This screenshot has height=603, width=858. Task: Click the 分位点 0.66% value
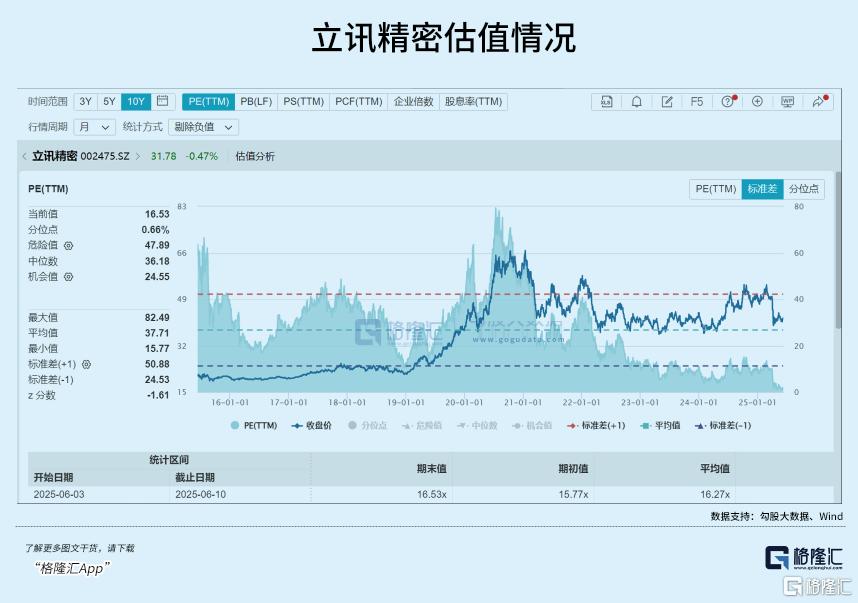pyautogui.click(x=155, y=230)
